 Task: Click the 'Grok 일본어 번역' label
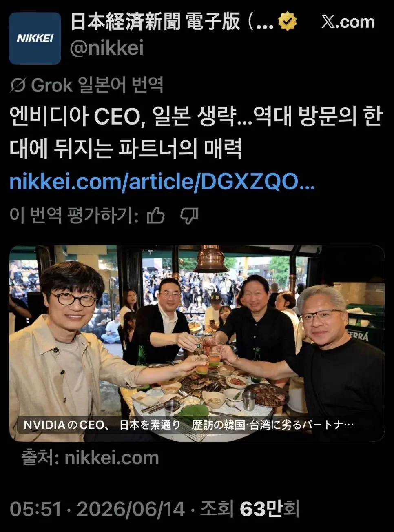[x=97, y=85]
